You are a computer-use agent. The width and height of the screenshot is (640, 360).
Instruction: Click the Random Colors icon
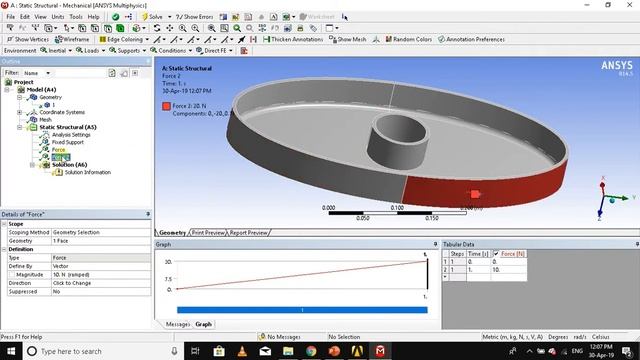tap(388, 39)
